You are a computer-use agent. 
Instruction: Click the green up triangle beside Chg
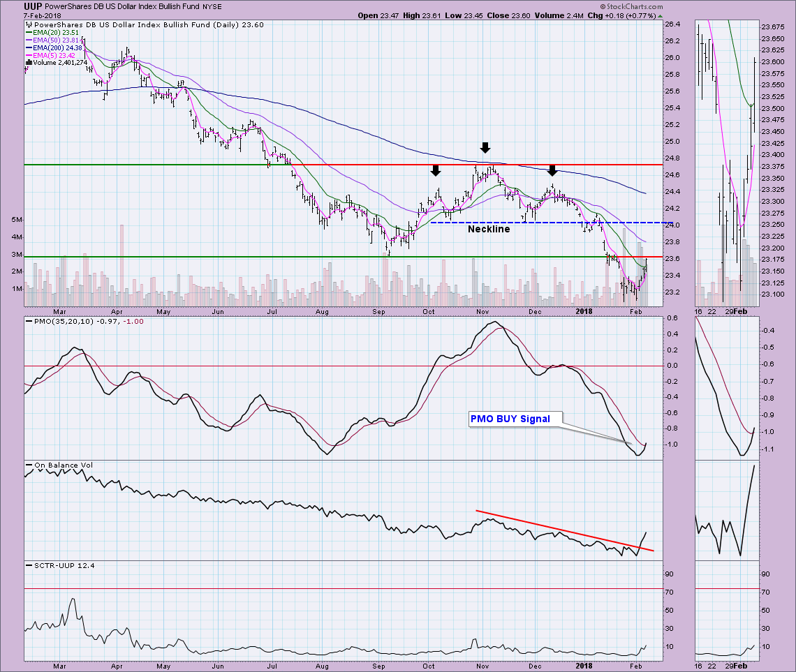pyautogui.click(x=661, y=15)
